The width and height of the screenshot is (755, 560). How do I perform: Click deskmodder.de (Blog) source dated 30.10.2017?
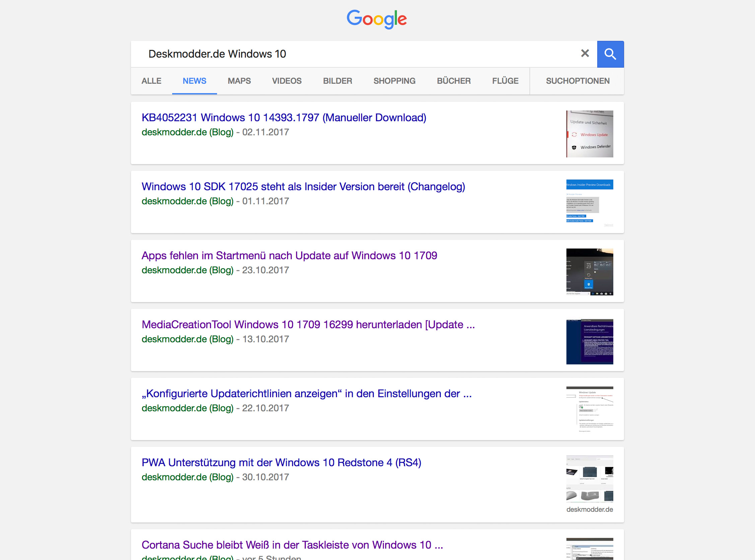[x=188, y=477]
